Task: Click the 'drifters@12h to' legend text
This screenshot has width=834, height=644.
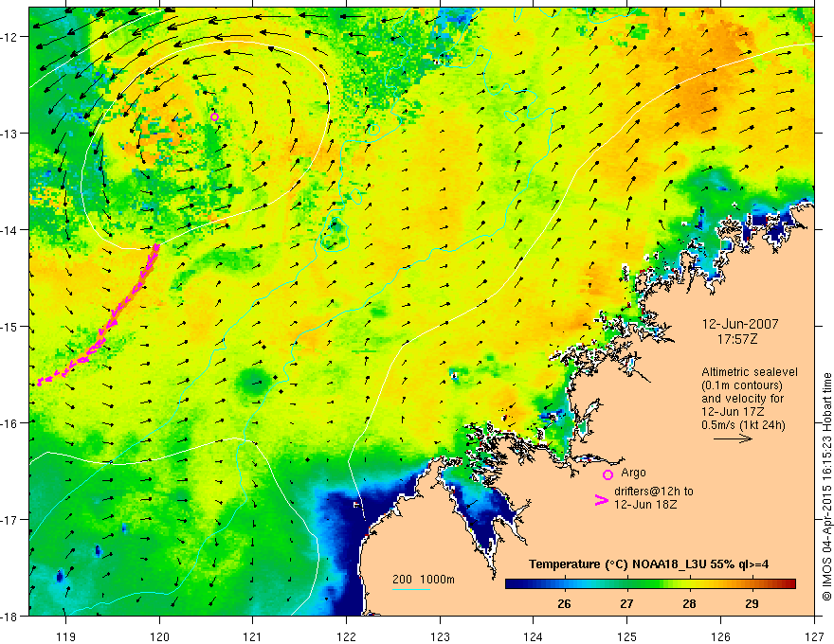Action: click(x=654, y=492)
